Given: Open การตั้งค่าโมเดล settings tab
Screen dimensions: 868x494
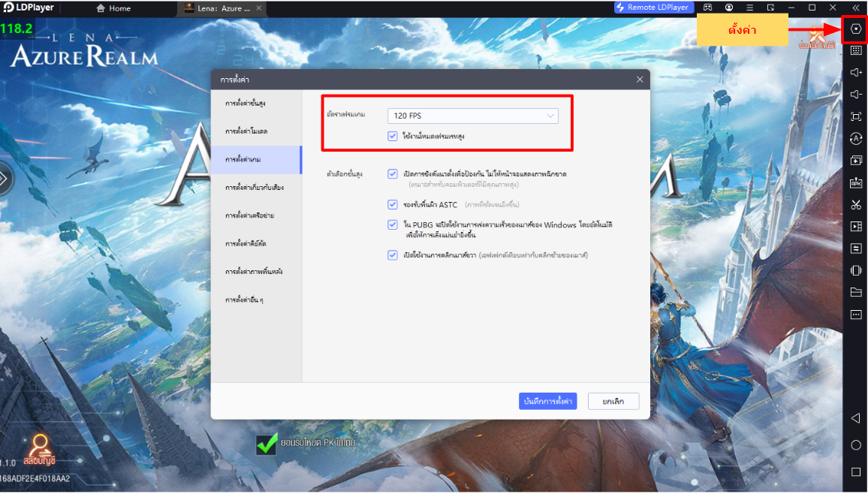Looking at the screenshot, I should tap(256, 131).
